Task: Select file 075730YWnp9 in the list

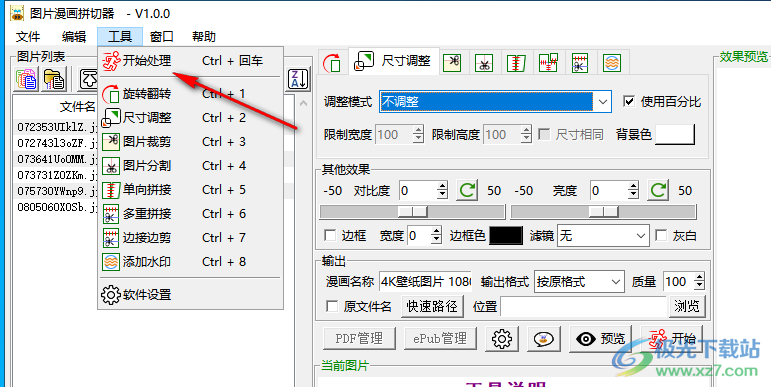Action: click(x=58, y=191)
